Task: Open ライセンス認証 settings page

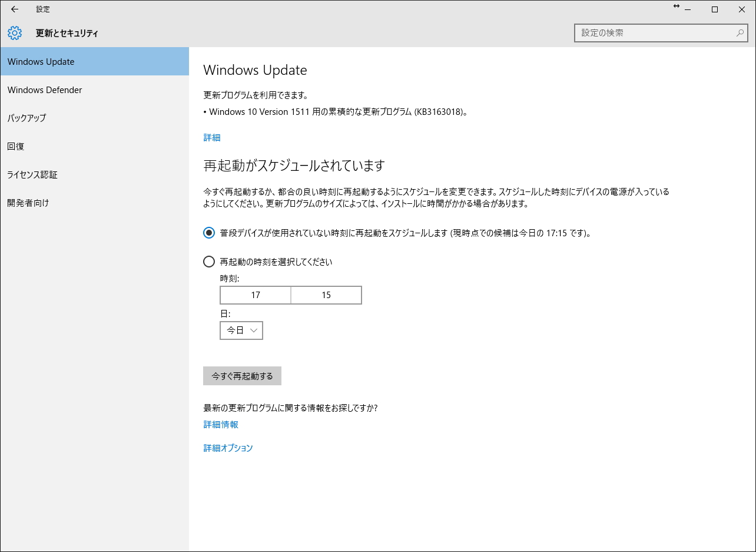Action: (x=94, y=174)
